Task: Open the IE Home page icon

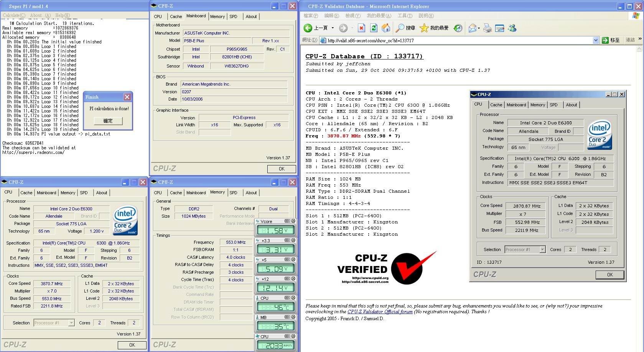Action: tap(386, 28)
